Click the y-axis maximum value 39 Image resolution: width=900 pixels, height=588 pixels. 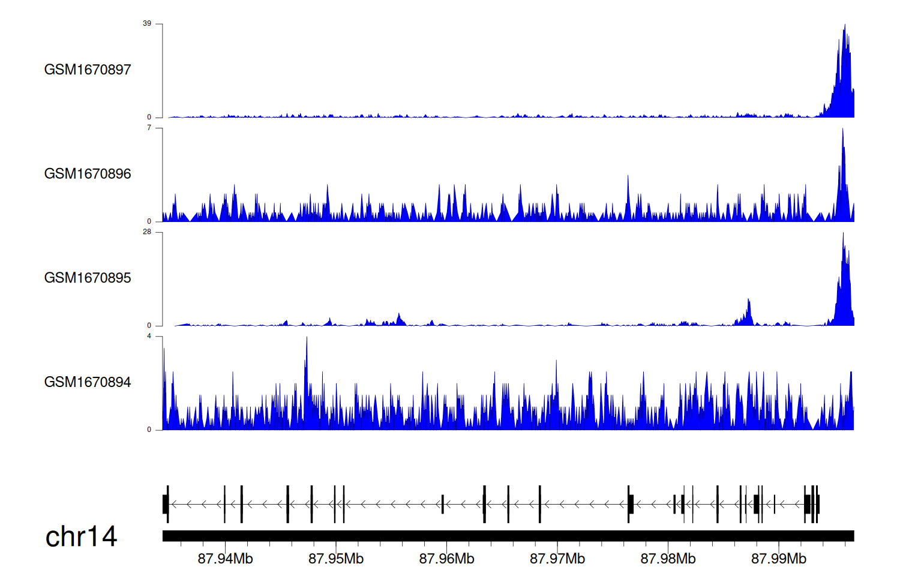coord(147,23)
